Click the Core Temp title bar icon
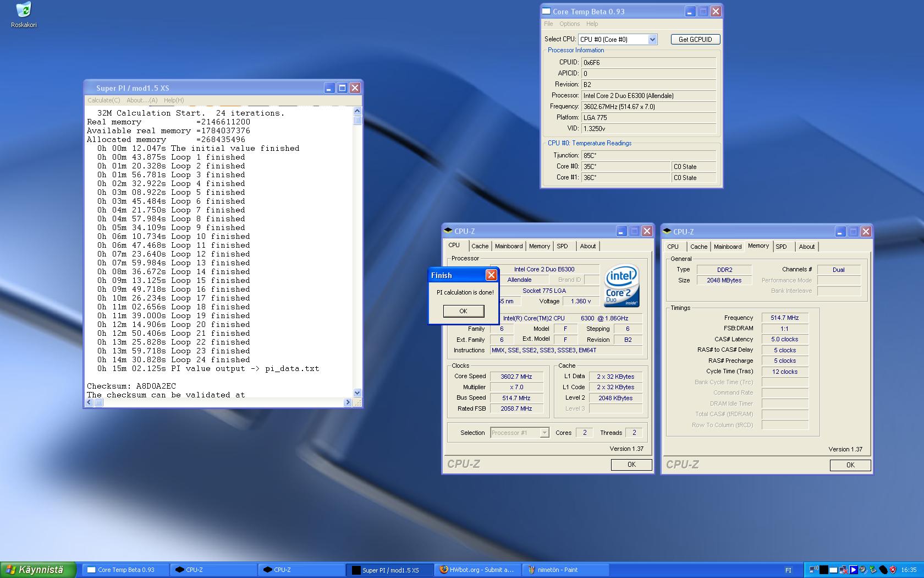 (546, 11)
